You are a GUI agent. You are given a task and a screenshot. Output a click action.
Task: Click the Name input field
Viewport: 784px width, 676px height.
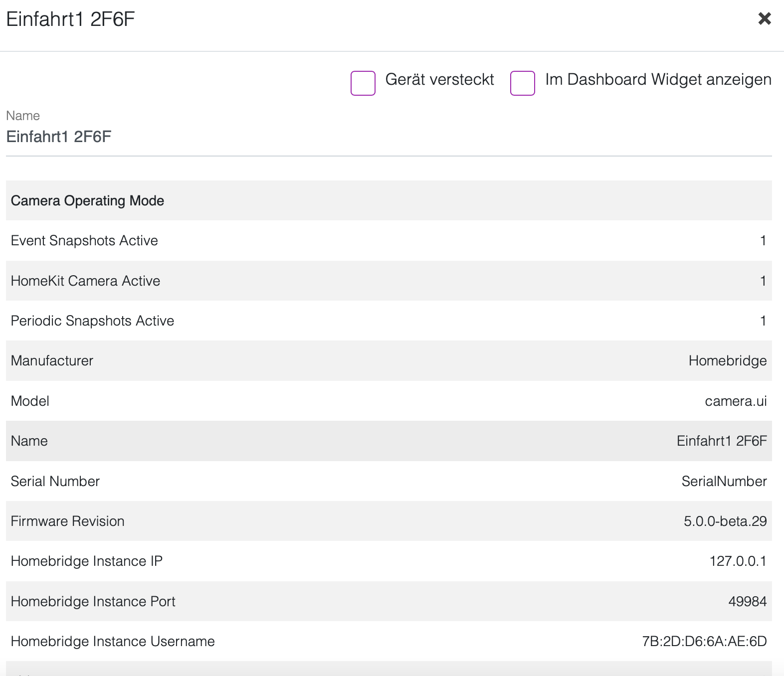coord(388,137)
